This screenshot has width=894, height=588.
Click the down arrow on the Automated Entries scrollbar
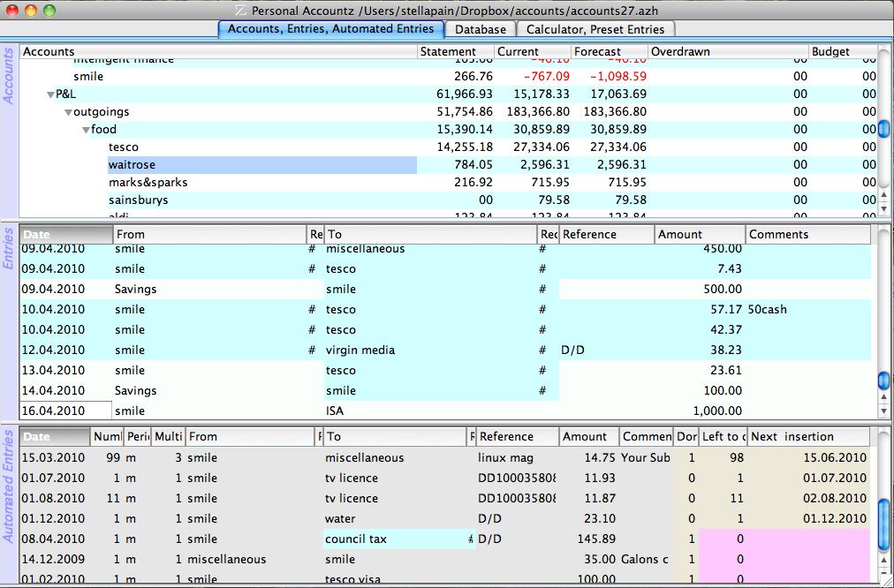point(883,574)
